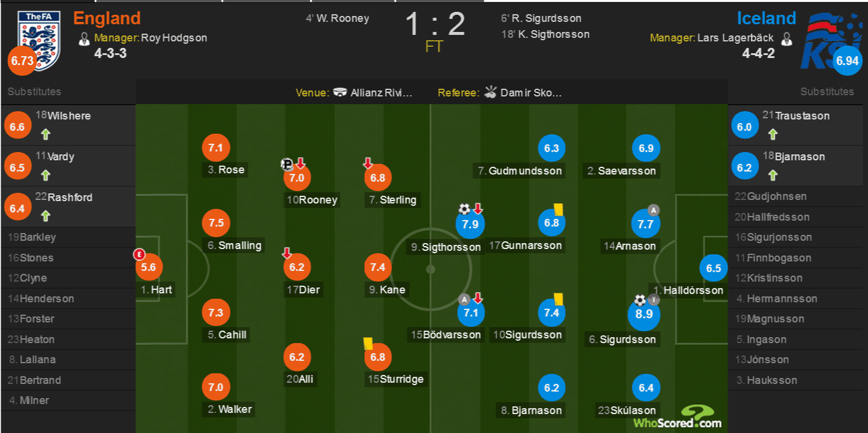Click the Iceland team name heading
This screenshot has height=433, width=868.
pyautogui.click(x=766, y=18)
